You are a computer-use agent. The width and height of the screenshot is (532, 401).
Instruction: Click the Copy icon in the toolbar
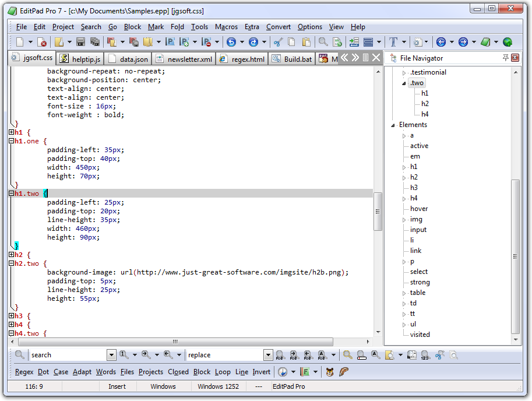pyautogui.click(x=291, y=42)
